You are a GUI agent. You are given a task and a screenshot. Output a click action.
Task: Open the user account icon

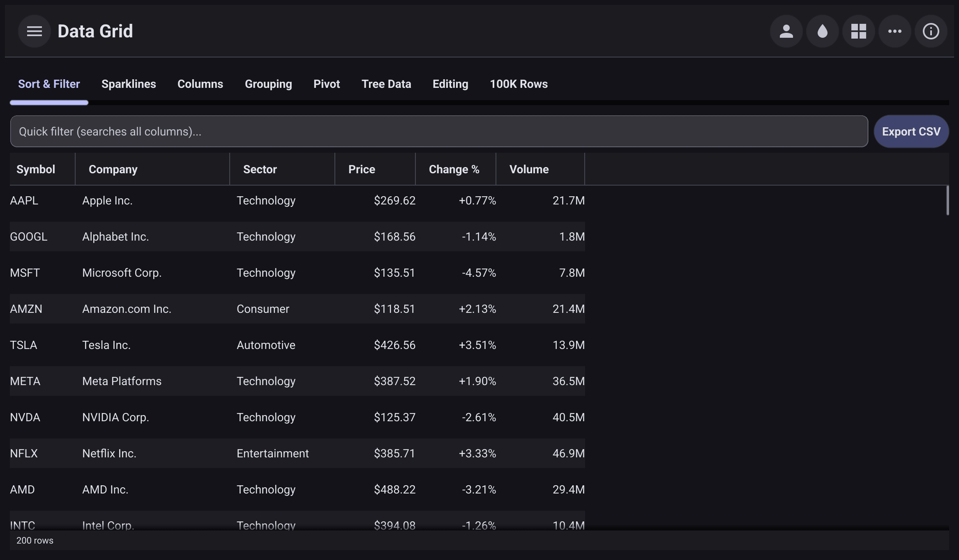[786, 31]
